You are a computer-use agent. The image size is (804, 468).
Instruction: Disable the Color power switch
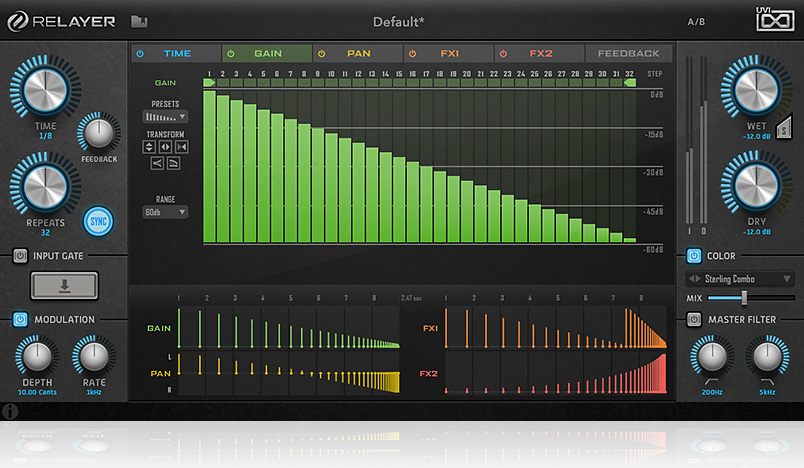tap(693, 255)
